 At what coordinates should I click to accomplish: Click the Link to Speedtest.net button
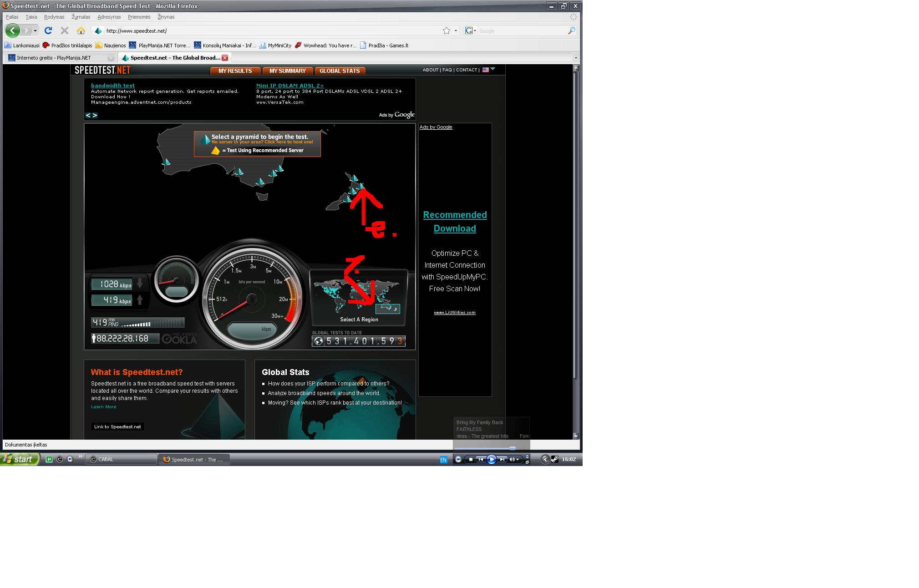(117, 427)
